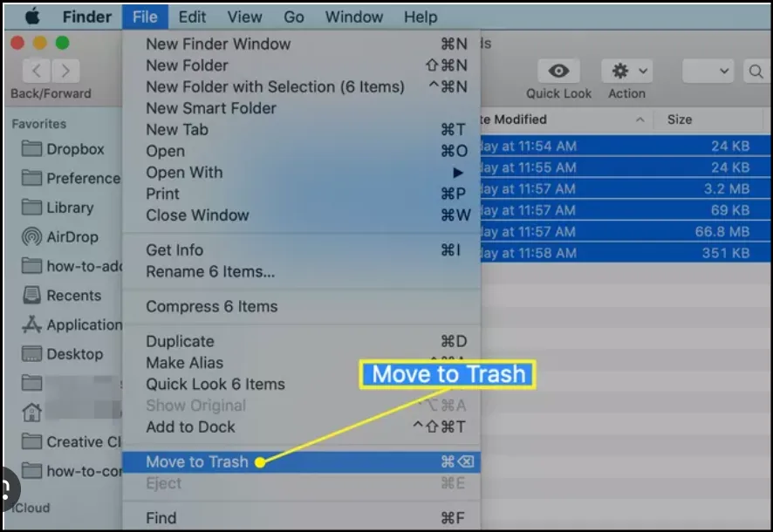
Task: Choose Compress 6 Items
Action: [210, 306]
